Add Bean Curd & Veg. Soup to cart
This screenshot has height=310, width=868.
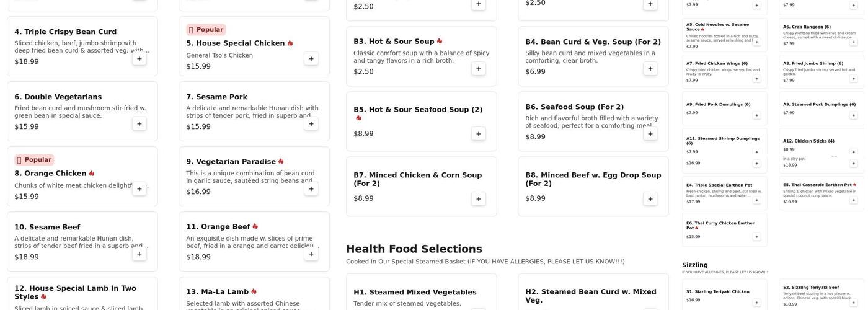650,69
